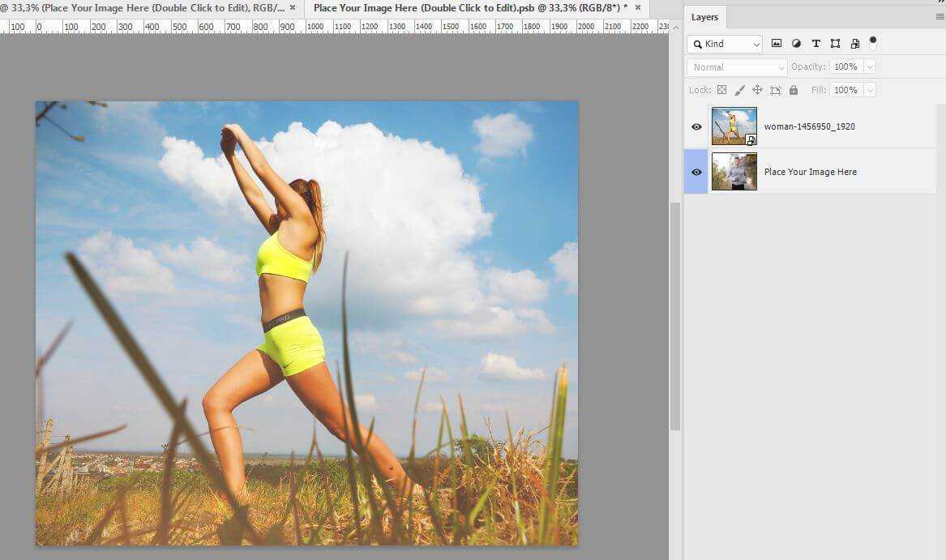
Task: Click the smart object filter icon
Action: [x=854, y=44]
